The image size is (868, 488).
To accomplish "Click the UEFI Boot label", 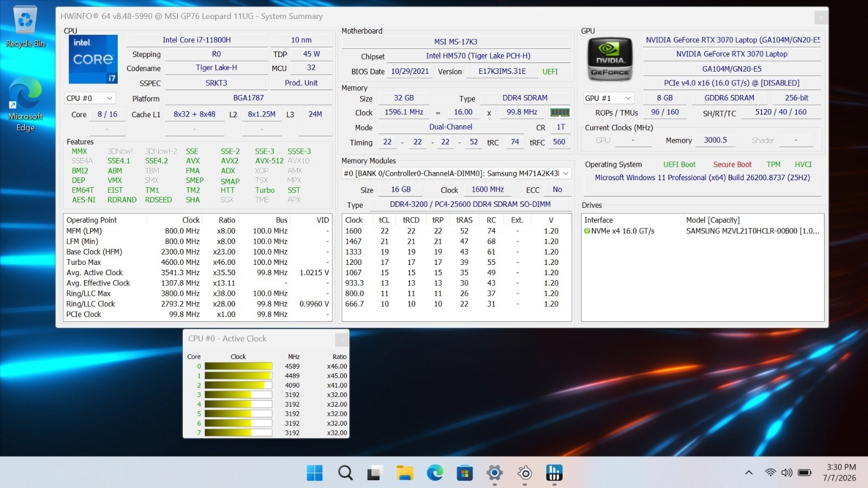I will pyautogui.click(x=679, y=164).
